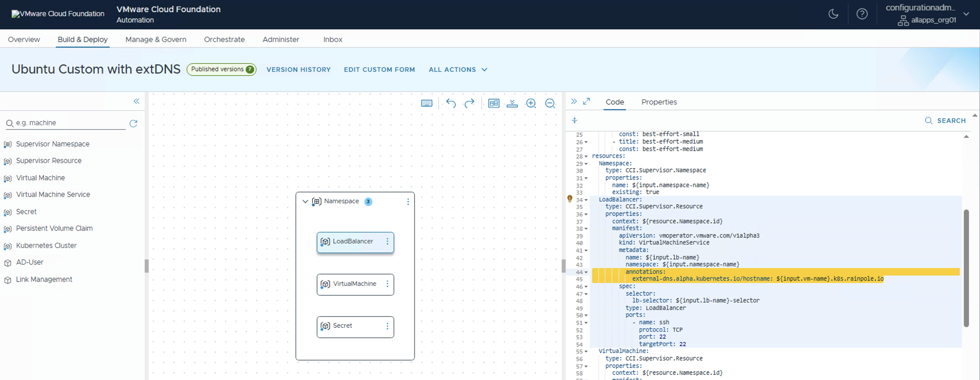Viewport: 980px width, 380px height.
Task: Click the zoom in magnifier icon
Action: (531, 103)
